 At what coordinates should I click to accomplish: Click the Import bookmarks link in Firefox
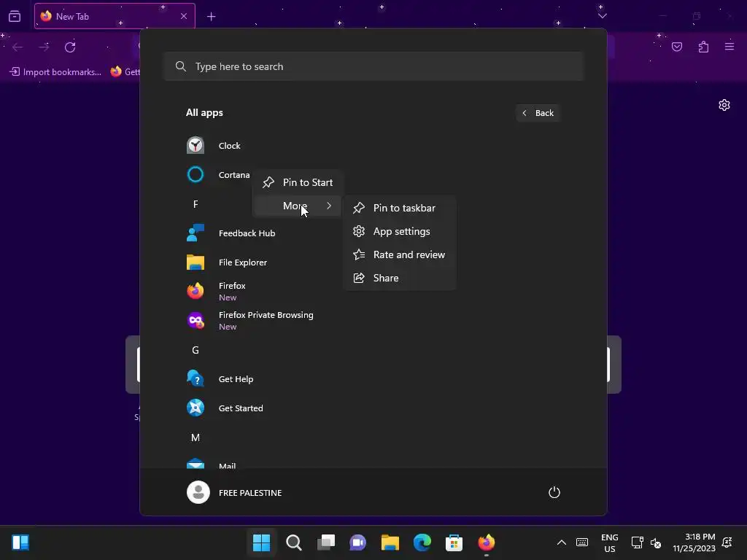55,72
